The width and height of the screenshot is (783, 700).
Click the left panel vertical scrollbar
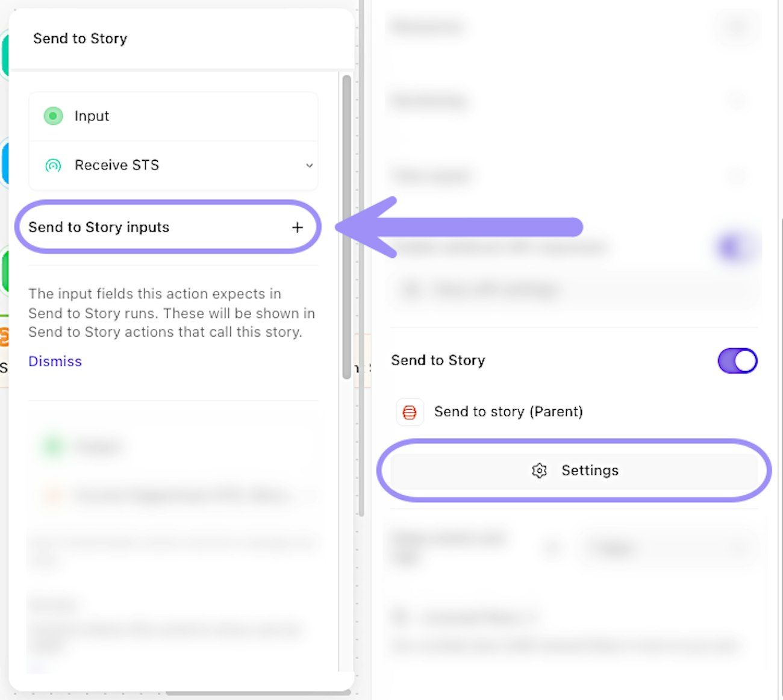point(346,227)
